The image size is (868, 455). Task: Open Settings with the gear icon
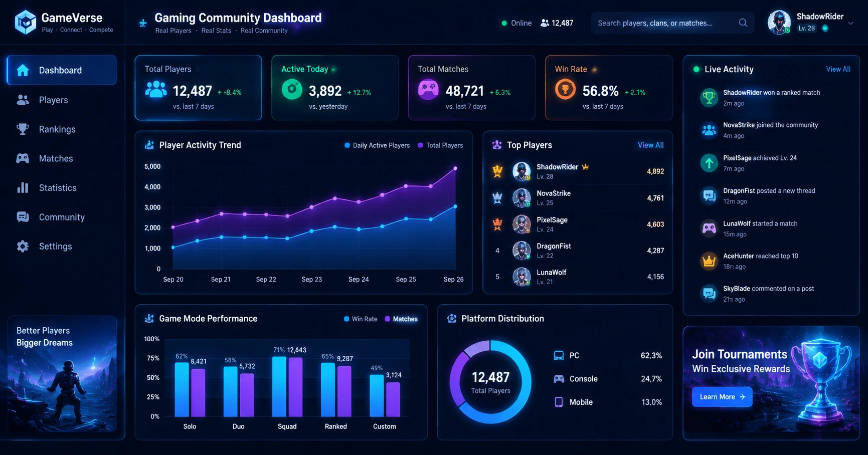(x=23, y=247)
